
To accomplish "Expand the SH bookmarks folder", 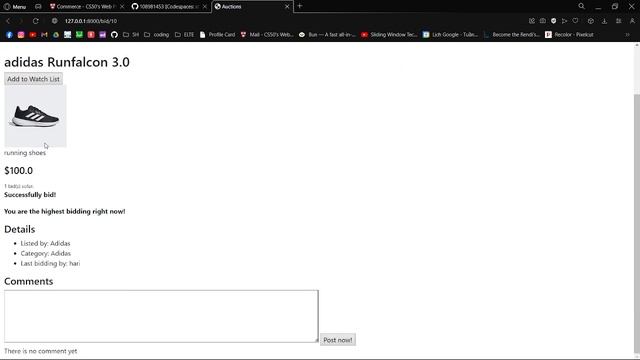I will coord(131,35).
